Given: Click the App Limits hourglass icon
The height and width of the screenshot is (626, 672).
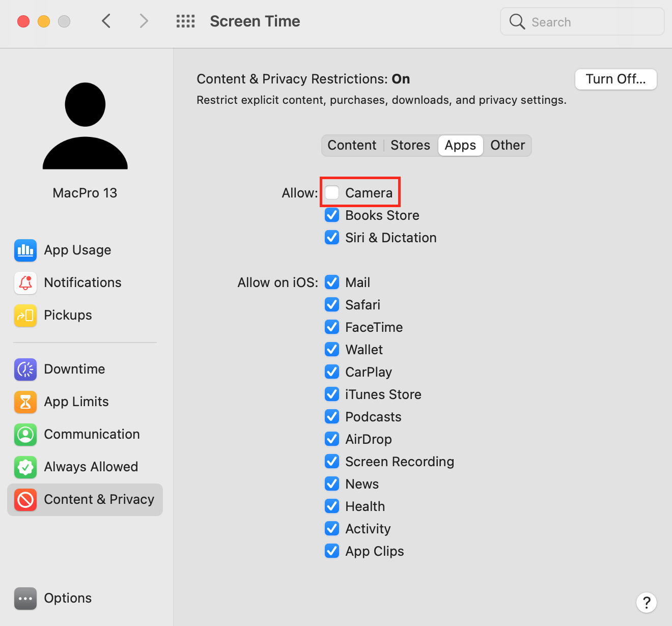Looking at the screenshot, I should tap(25, 402).
